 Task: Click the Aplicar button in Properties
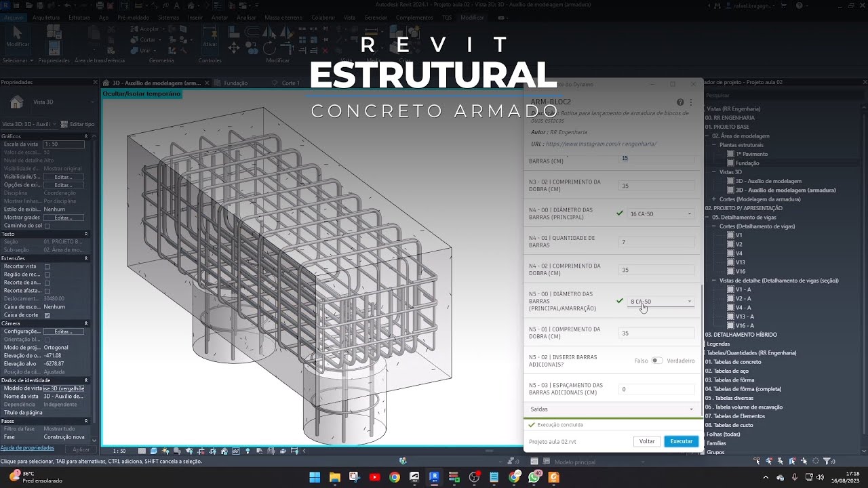tap(81, 449)
